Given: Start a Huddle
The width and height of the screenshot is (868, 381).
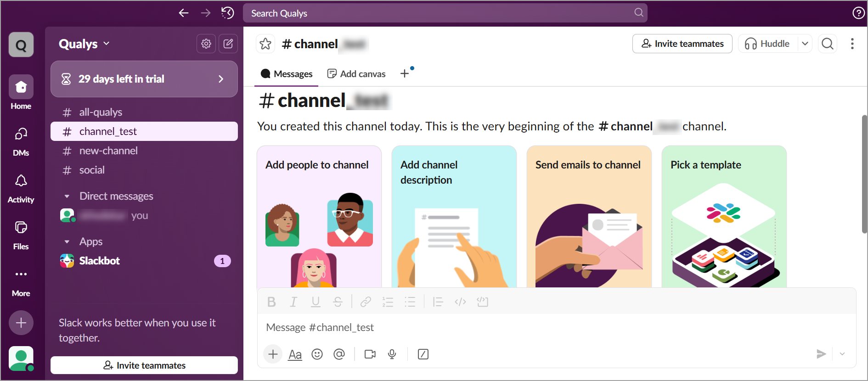Looking at the screenshot, I should [768, 44].
